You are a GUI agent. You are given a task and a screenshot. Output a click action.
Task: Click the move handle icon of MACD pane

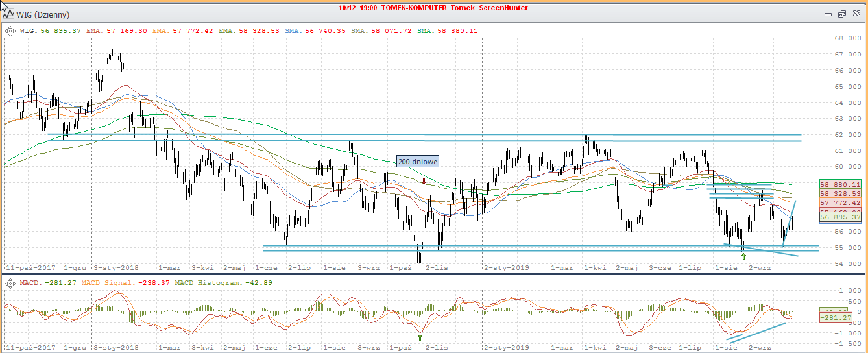pos(10,281)
